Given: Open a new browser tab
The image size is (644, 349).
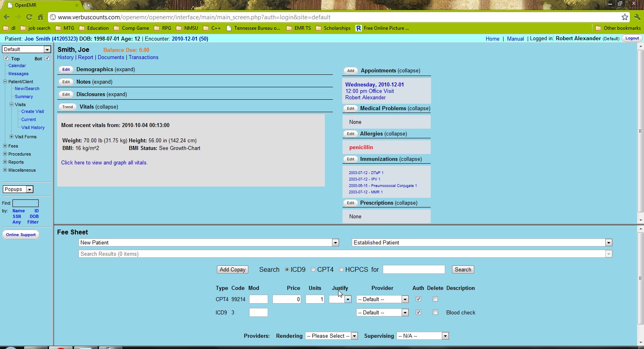Looking at the screenshot, I should coord(88,5).
